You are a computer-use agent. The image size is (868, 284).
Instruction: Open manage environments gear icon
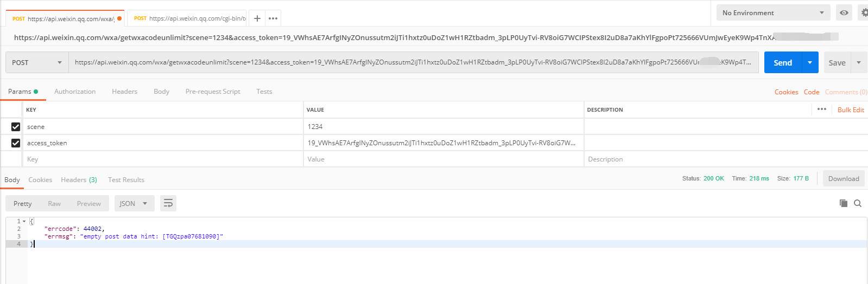[864, 12]
